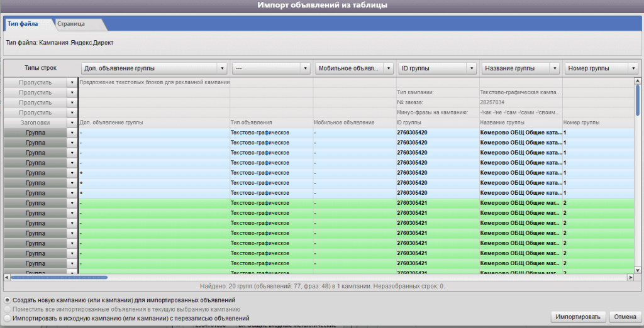Click the "Тип объявления" header cell
The image size is (644, 328).
252,123
